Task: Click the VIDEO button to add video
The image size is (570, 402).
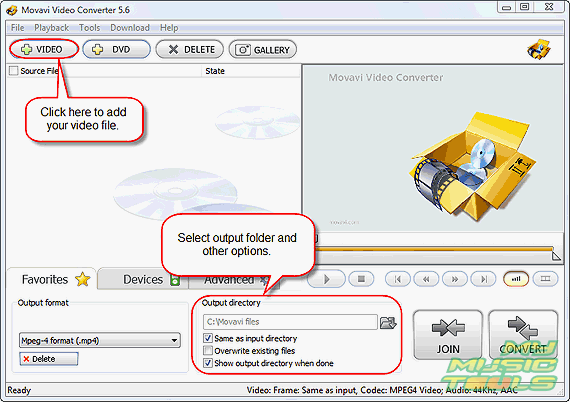Action: pyautogui.click(x=44, y=49)
